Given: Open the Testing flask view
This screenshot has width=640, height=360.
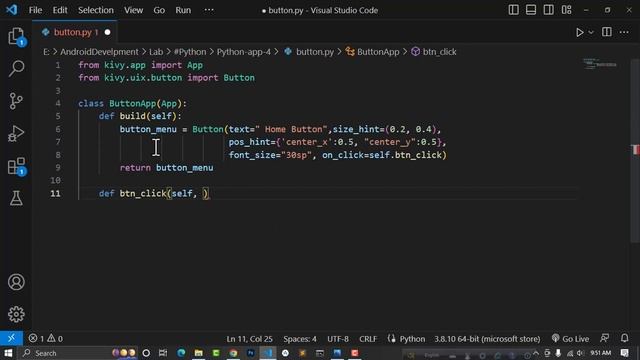Looking at the screenshot, I should 16,198.
